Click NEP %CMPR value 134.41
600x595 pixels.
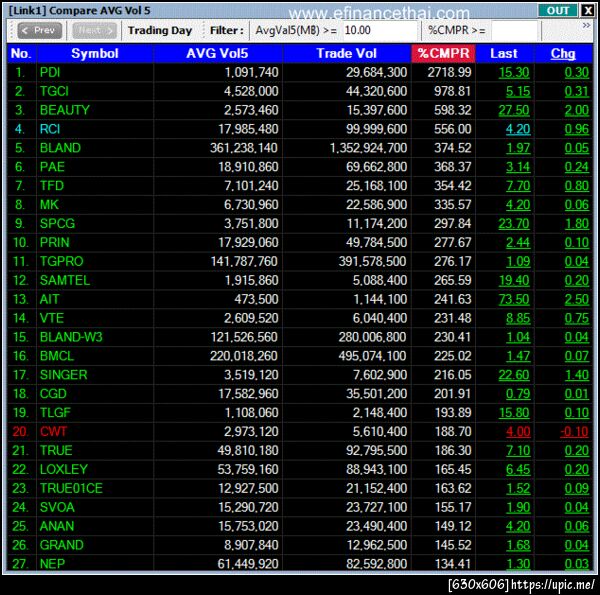453,564
